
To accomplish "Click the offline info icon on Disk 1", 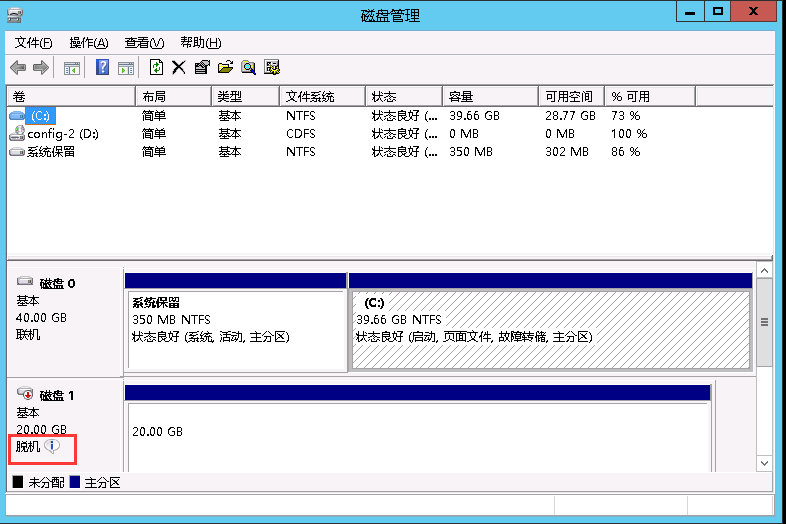I will point(52,447).
